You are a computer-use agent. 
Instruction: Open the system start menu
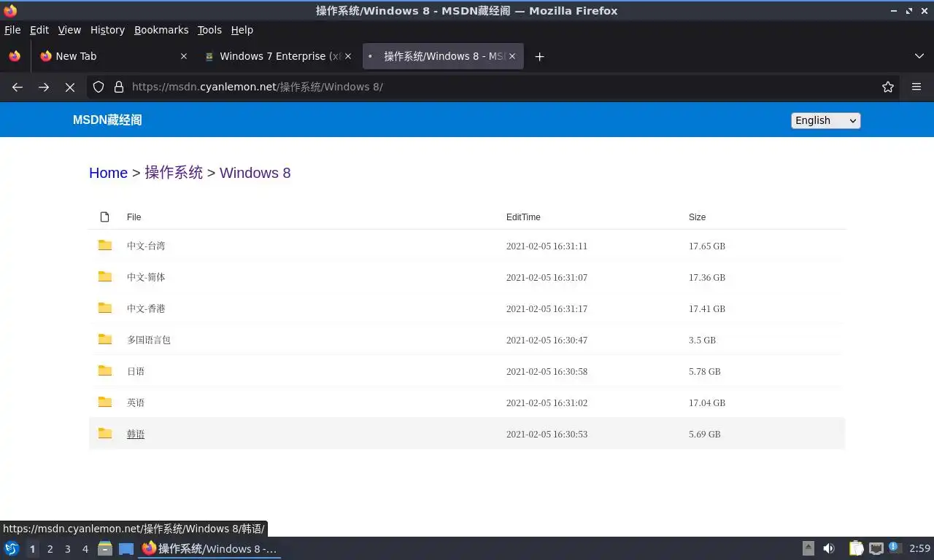(x=12, y=548)
